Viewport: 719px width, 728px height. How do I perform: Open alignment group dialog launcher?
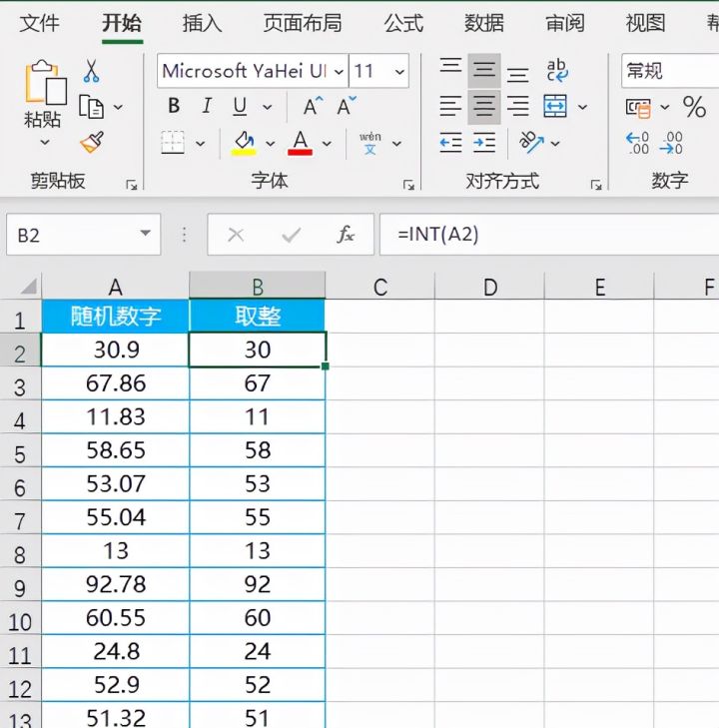(596, 185)
